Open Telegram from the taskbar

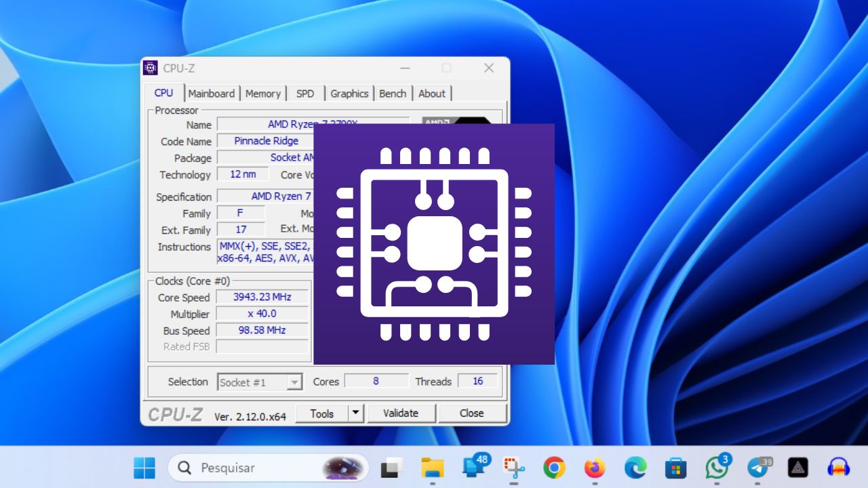759,466
